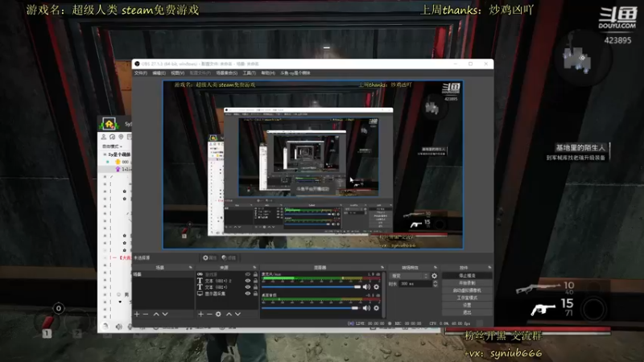
Task: Move scene up with the up arrow
Action: (x=156, y=314)
